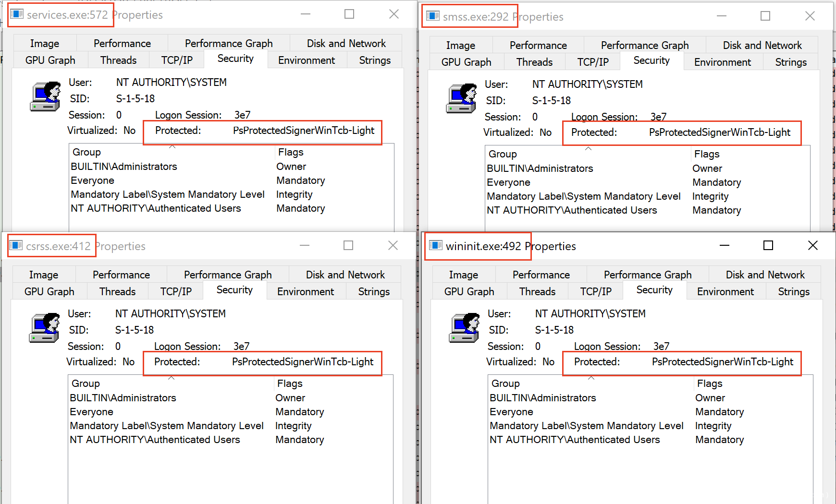Open the Image tab in csrss.exe Properties
Screen dimensions: 836x504
44,275
